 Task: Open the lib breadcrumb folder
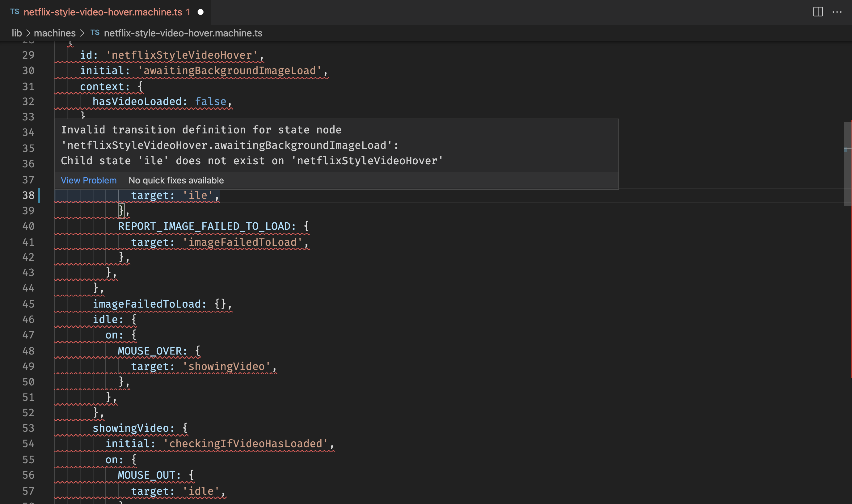click(17, 33)
